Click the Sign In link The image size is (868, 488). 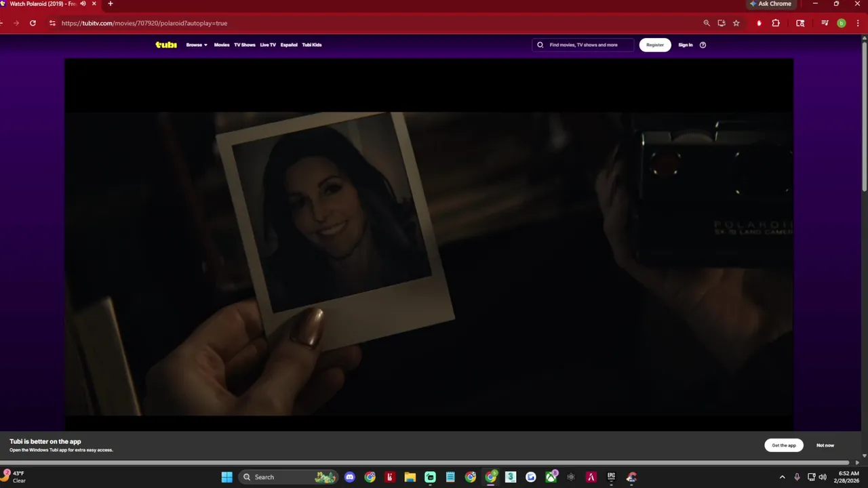tap(686, 45)
